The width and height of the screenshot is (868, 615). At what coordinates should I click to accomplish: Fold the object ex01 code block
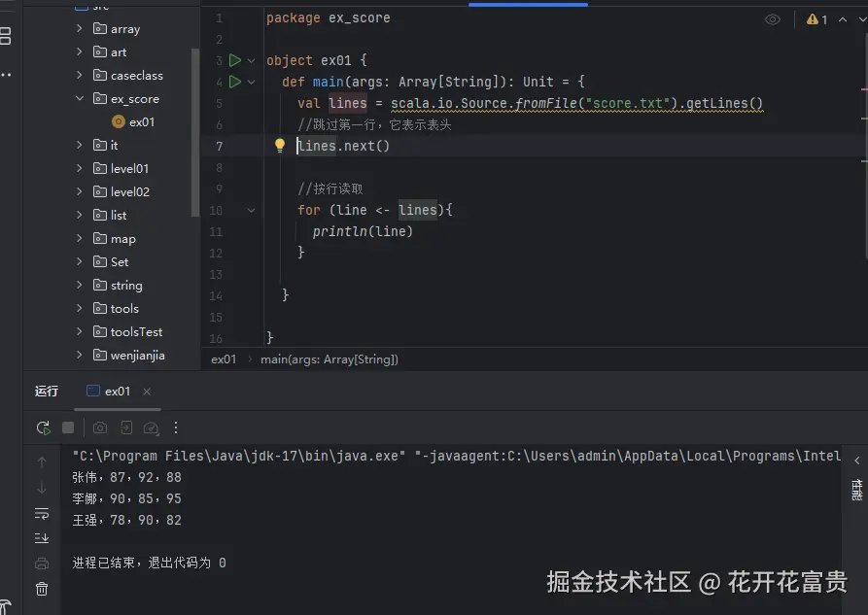tap(252, 60)
